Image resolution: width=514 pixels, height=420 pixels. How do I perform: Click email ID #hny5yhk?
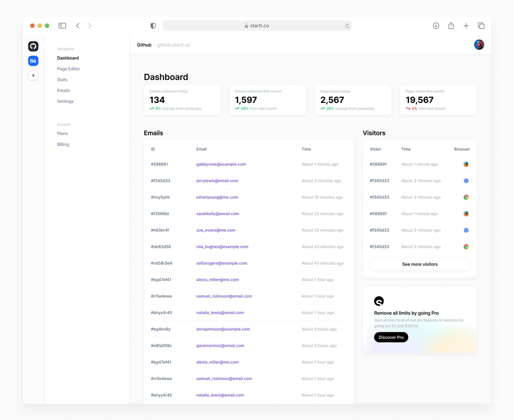point(160,197)
